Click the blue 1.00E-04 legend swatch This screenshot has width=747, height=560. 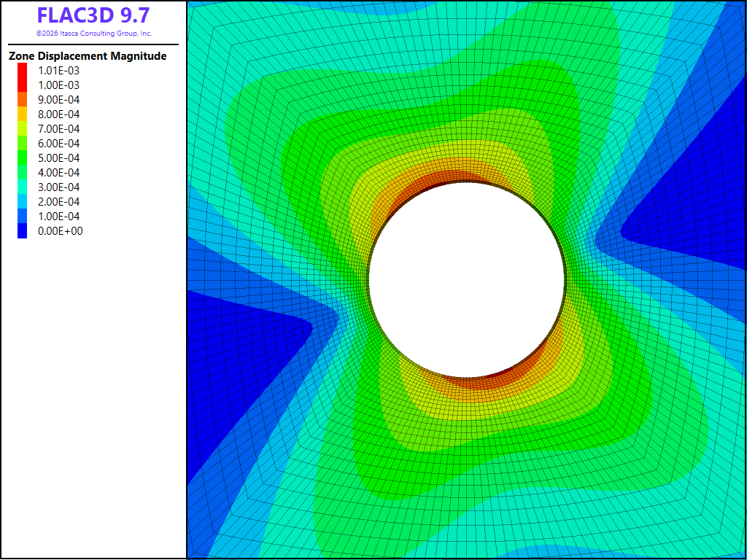(23, 216)
